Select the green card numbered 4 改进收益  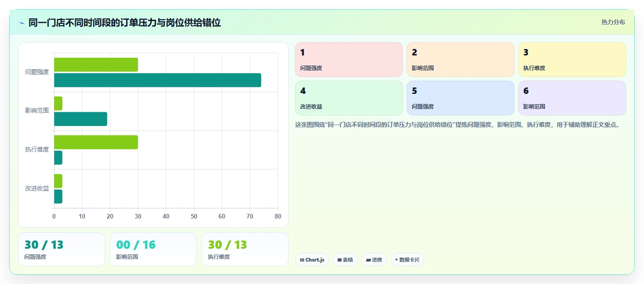[x=349, y=98]
